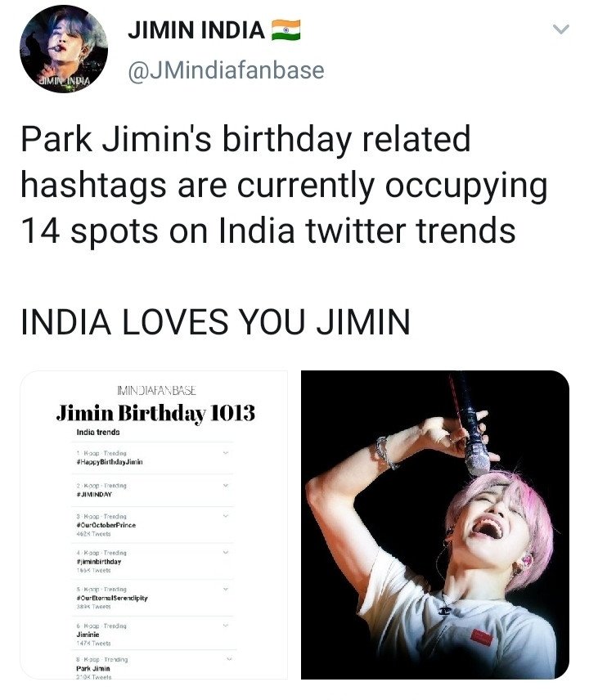Open the @JMindiafanbase handle
Viewport: 589px width, 700px height.
(226, 70)
